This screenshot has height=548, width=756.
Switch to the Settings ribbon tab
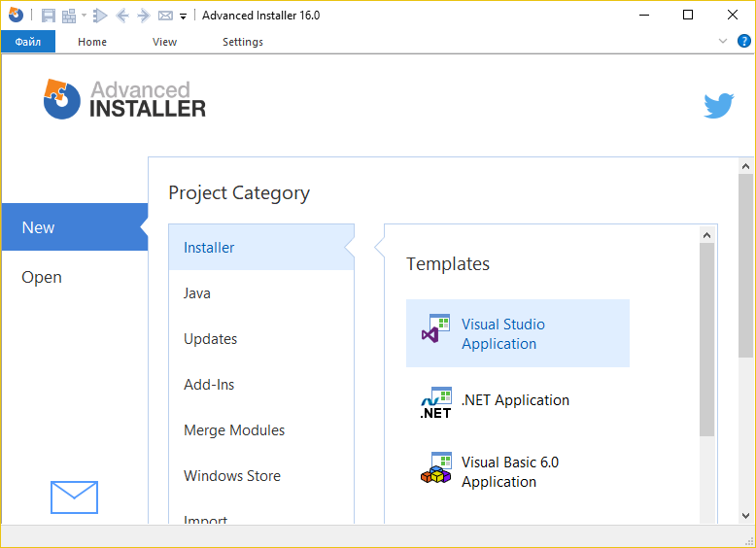click(x=243, y=42)
